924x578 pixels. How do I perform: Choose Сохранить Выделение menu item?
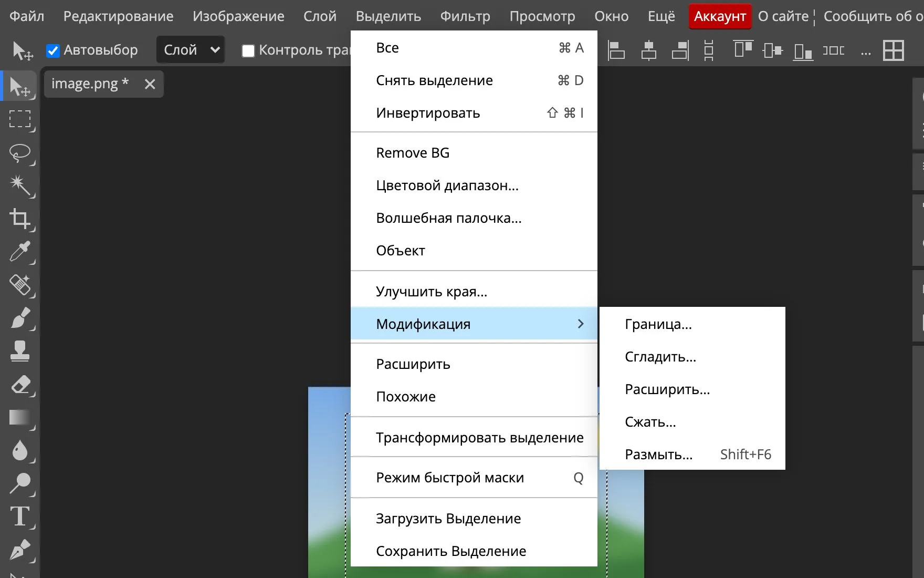[x=474, y=551]
